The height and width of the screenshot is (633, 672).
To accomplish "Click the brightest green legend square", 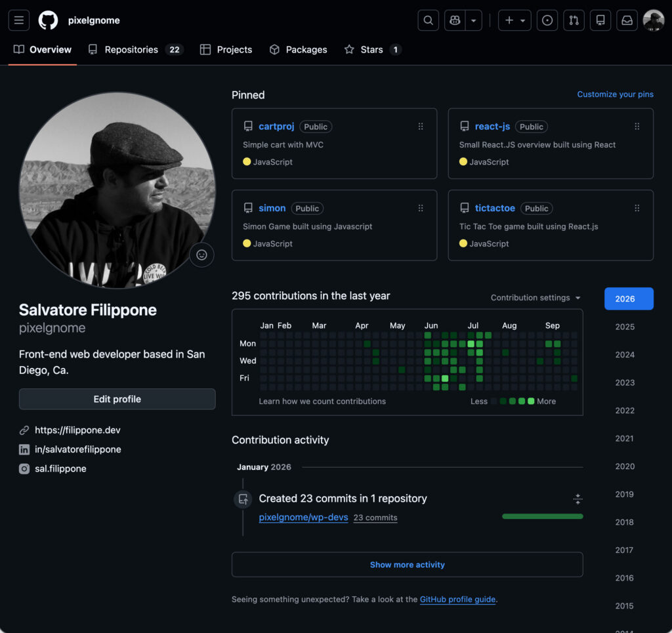I will (x=531, y=401).
